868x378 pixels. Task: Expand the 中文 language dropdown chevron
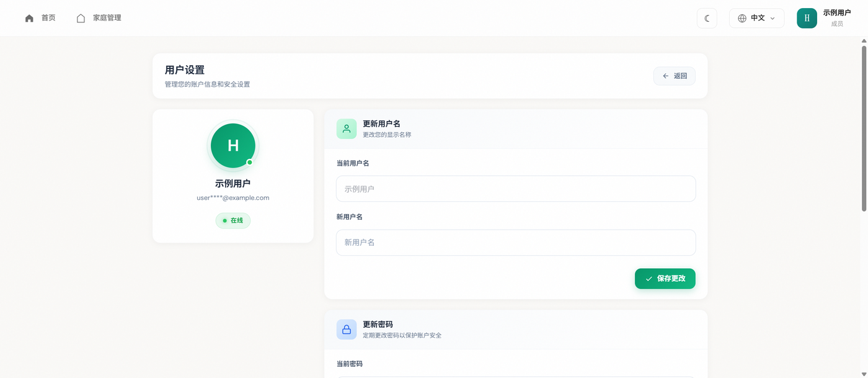point(773,18)
